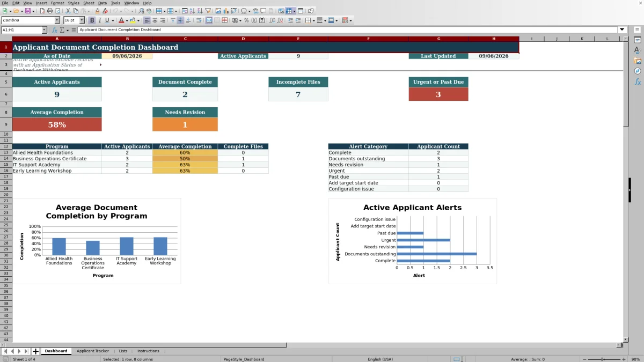Screen dimensions: 644x362
Task: Toggle Align Left
Action: pos(147,20)
